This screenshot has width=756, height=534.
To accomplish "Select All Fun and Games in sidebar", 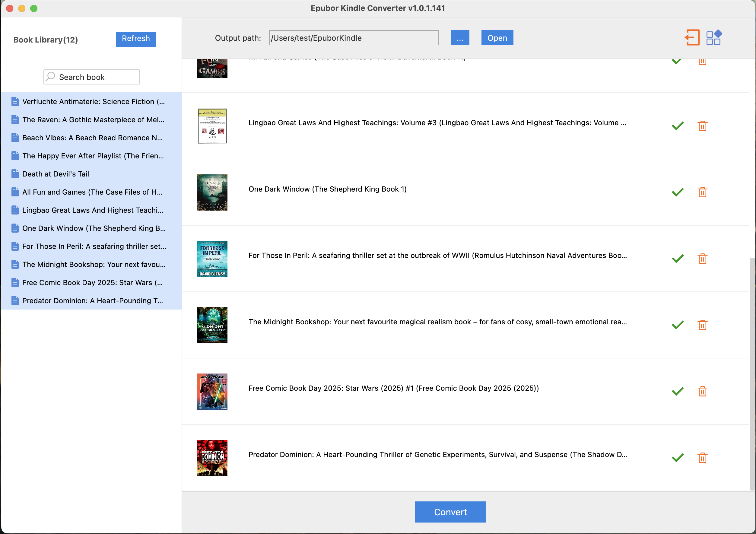I will click(x=91, y=192).
